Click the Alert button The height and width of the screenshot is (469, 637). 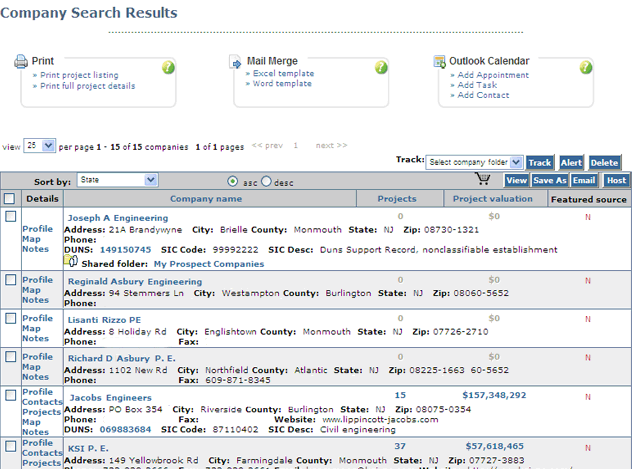pos(571,163)
